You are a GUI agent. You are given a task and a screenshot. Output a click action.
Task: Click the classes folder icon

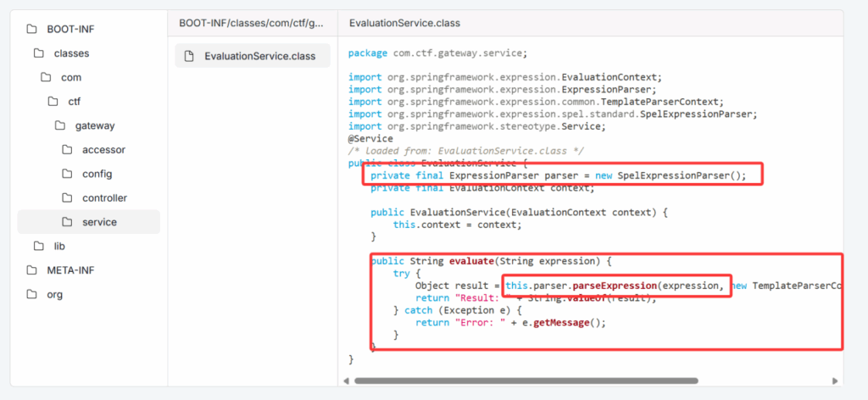[x=39, y=53]
